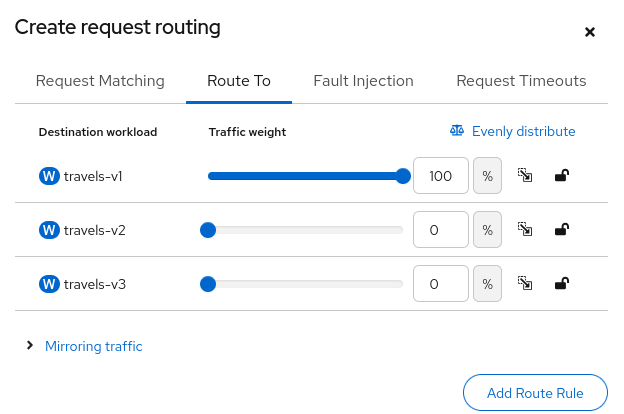This screenshot has width=624, height=414.
Task: Click the travels-v1 traffic weight slider handle
Action: click(404, 176)
